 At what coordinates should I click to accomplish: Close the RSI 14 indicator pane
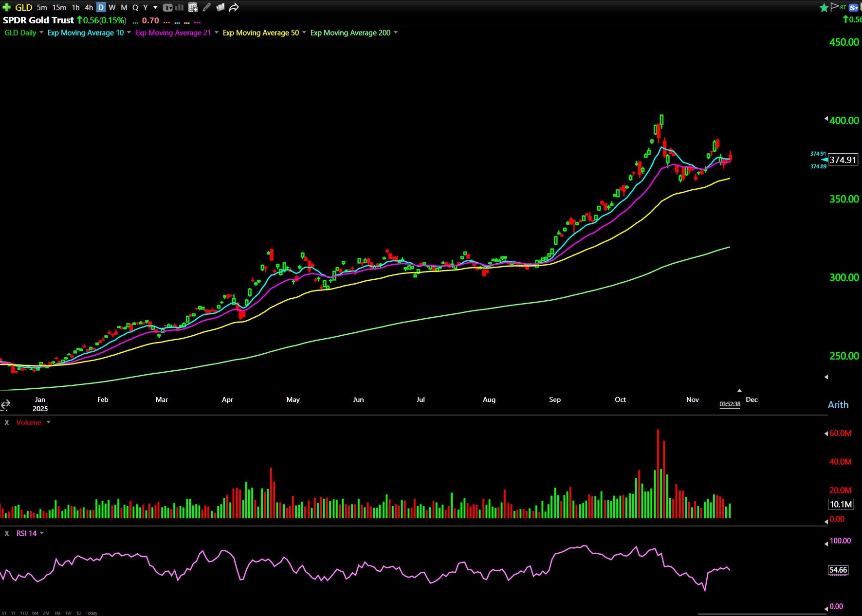click(x=7, y=533)
